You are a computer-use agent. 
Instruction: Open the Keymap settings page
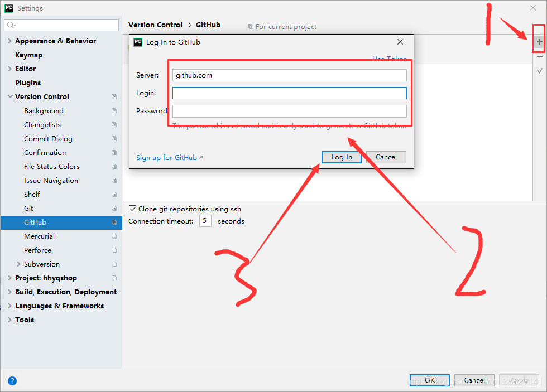pyautogui.click(x=28, y=55)
